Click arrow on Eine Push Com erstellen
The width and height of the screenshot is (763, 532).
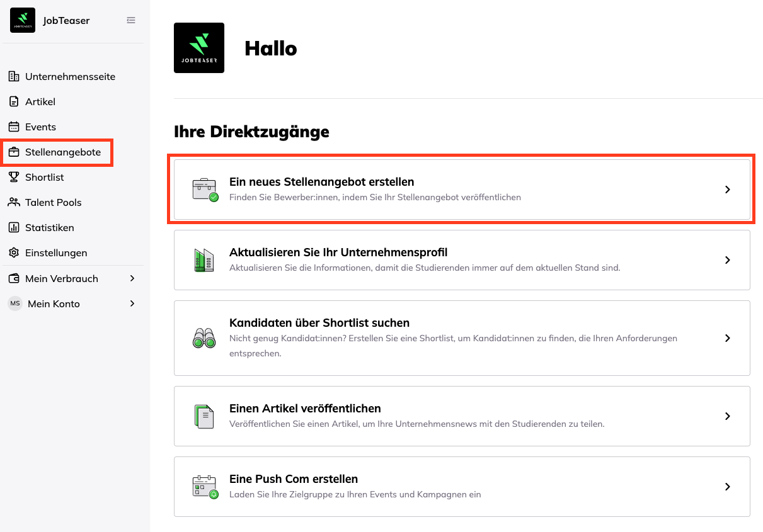click(727, 487)
